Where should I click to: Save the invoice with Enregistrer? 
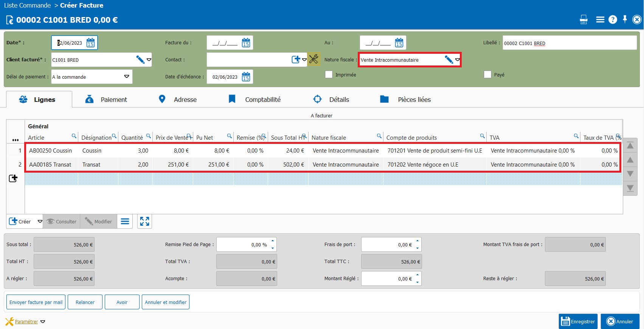click(x=578, y=321)
